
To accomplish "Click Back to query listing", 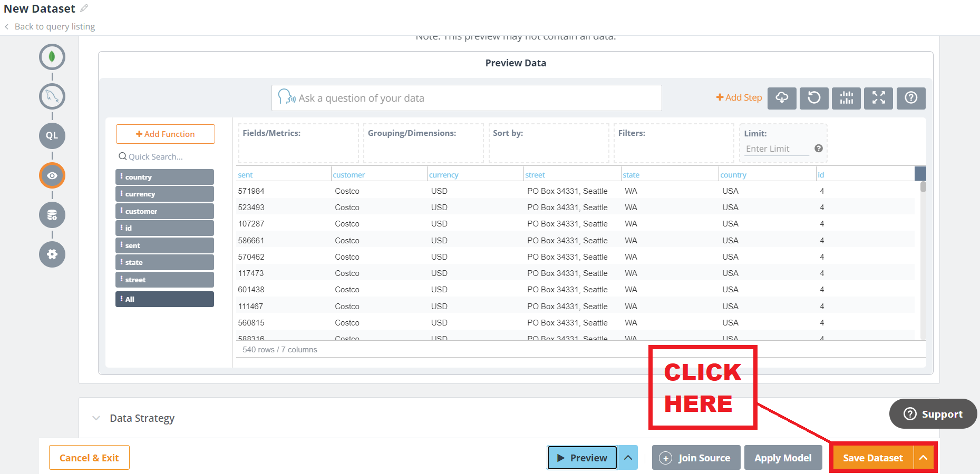I will [x=54, y=26].
